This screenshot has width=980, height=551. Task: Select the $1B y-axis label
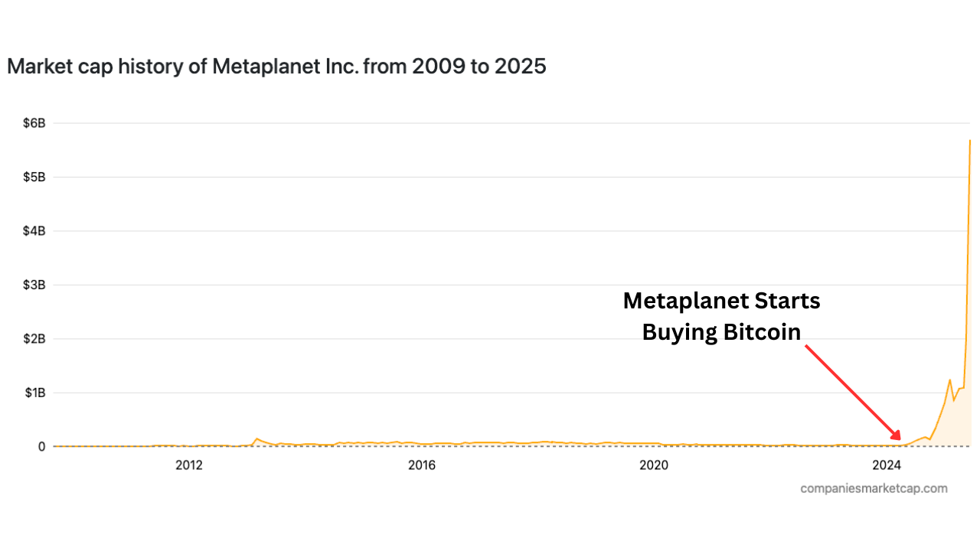34,393
